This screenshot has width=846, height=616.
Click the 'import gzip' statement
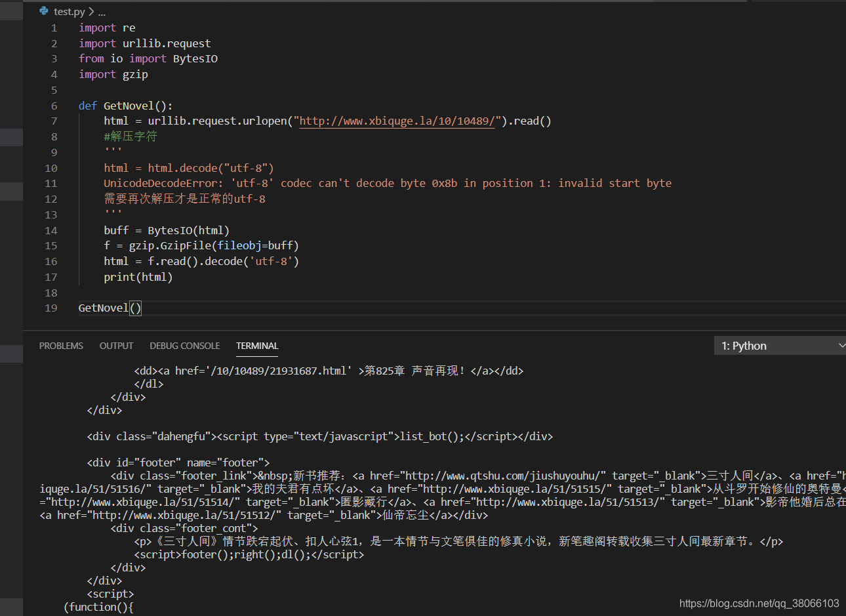click(113, 75)
